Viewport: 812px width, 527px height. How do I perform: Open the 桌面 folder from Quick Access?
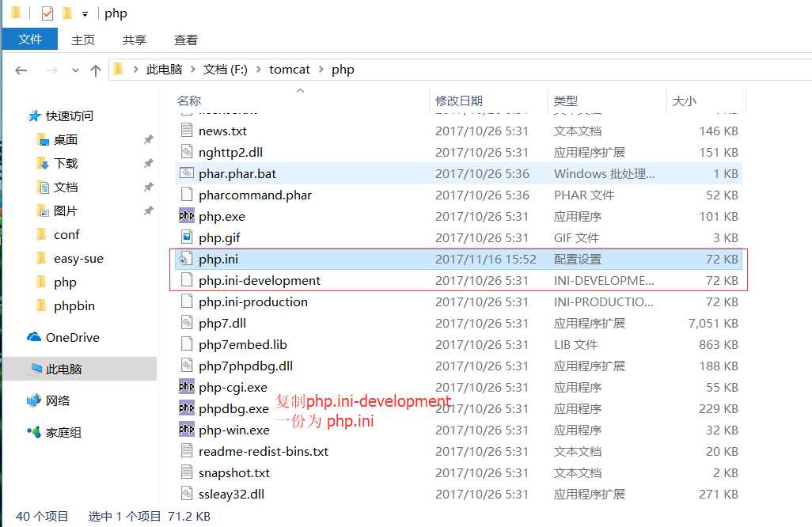[x=63, y=141]
